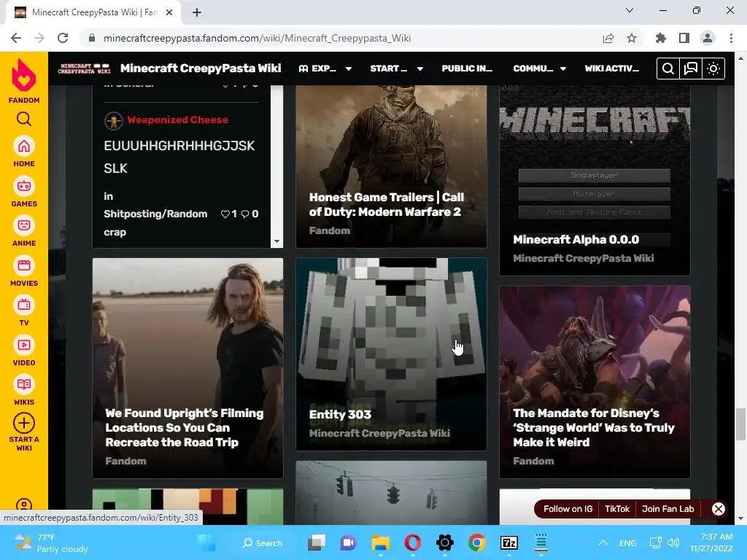Image resolution: width=747 pixels, height=560 pixels.
Task: Open Disney's Strange World article card
Action: 595,382
